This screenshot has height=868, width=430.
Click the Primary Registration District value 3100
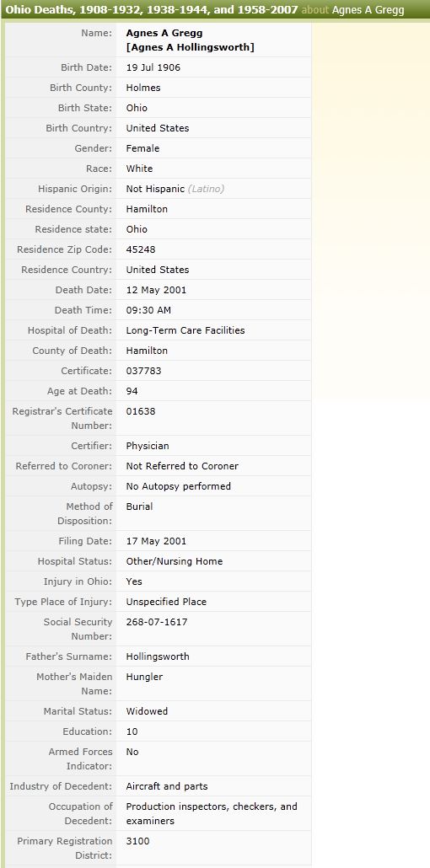coord(137,841)
